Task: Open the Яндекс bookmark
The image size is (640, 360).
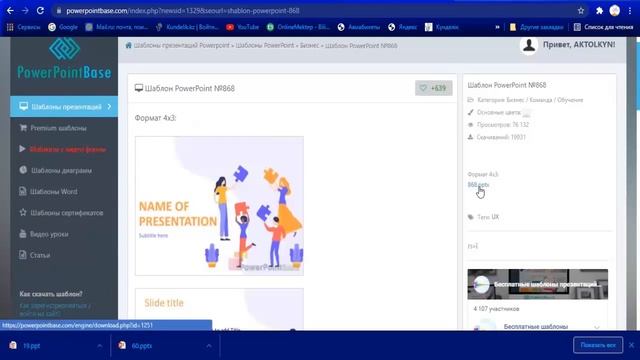Action: (x=402, y=27)
